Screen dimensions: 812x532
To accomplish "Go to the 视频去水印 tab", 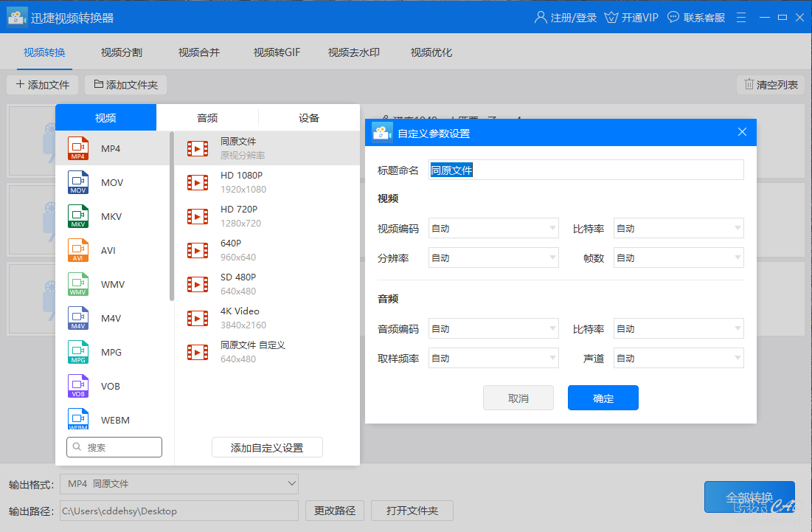I will point(354,52).
